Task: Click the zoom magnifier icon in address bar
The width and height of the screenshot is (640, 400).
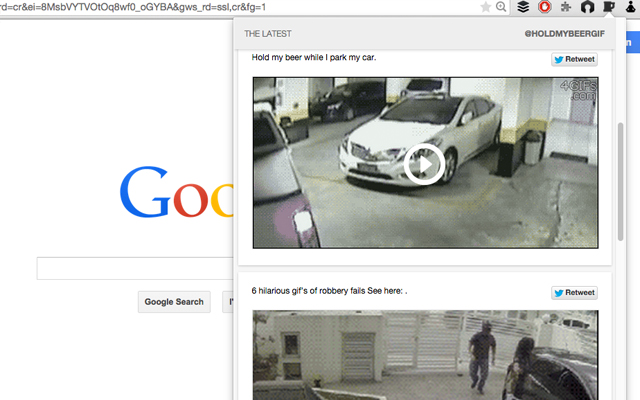Action: [x=501, y=7]
